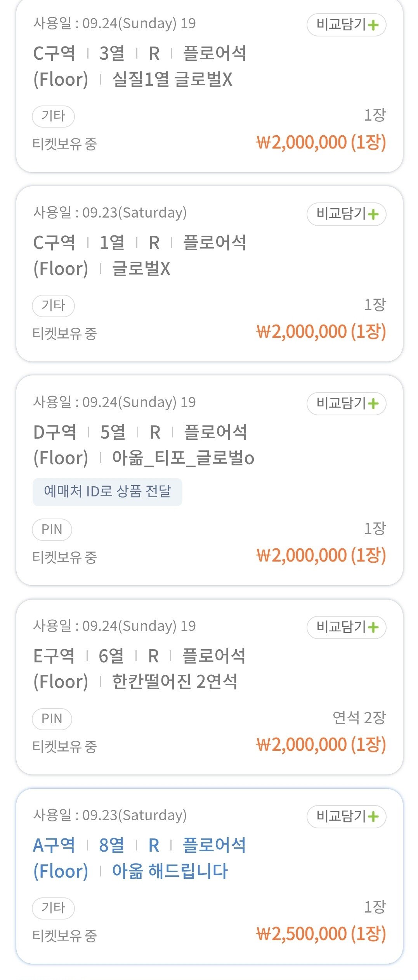418x980 pixels.
Task: Tap the 기타 tag on A구역 8열 ticket
Action: (53, 908)
